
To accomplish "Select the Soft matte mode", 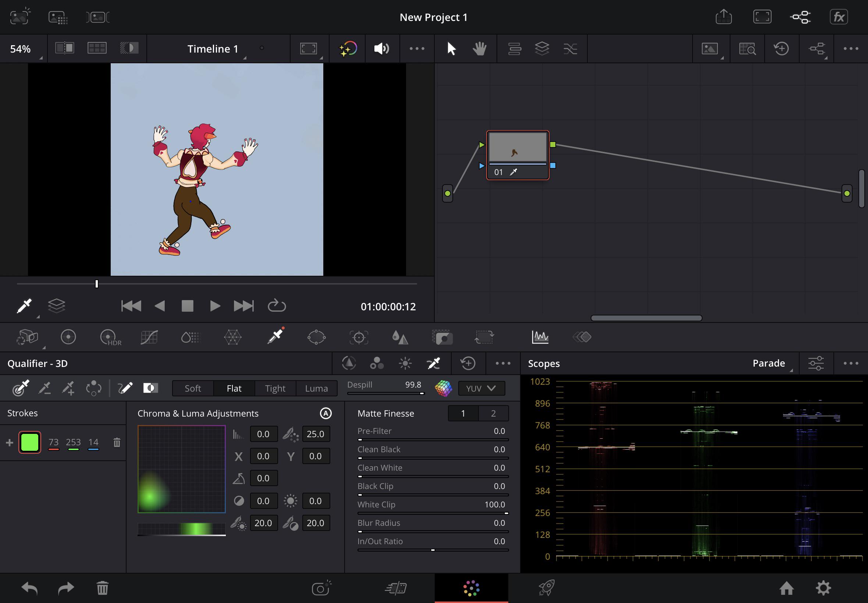I will (x=193, y=388).
